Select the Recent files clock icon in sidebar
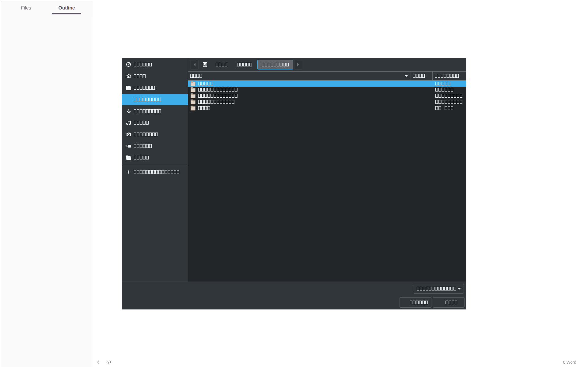This screenshot has height=367, width=588. [x=129, y=64]
